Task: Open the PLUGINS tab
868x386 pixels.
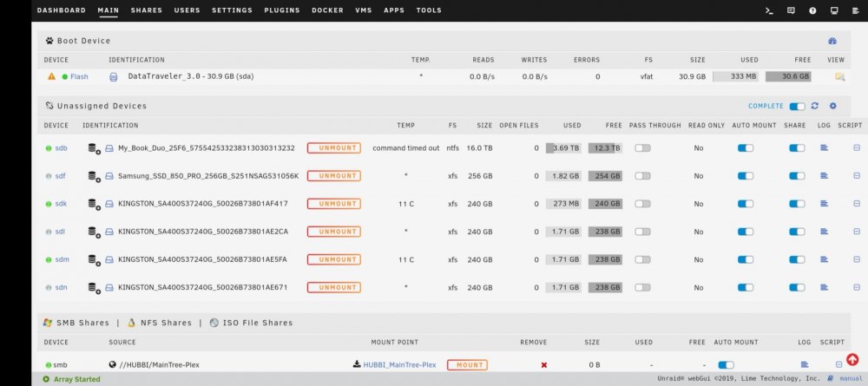Action: (x=282, y=10)
